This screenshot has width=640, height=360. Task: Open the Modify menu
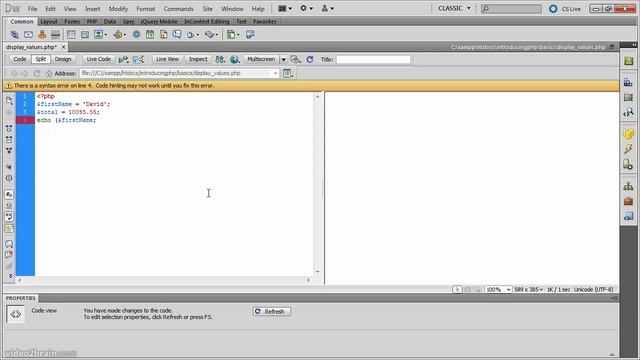[x=118, y=9]
